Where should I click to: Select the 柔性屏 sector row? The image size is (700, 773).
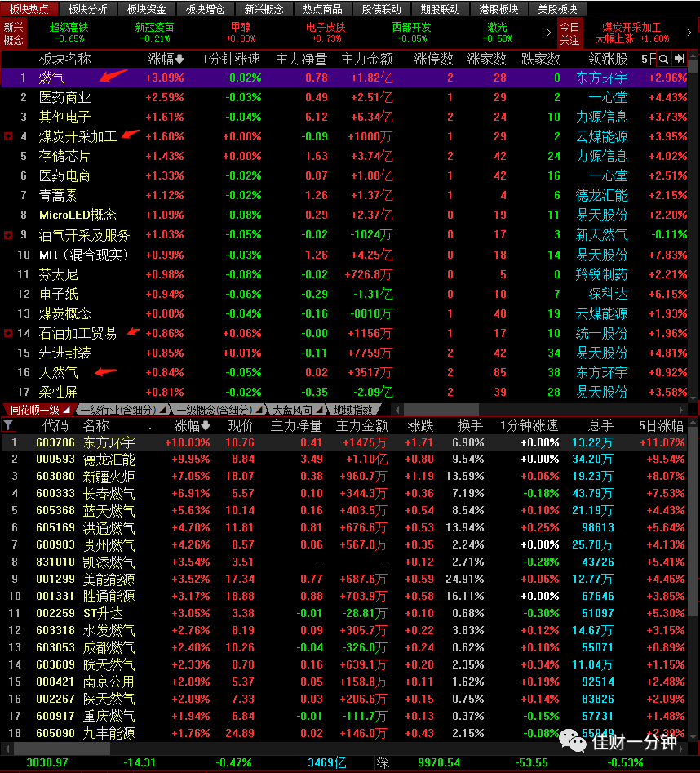pos(345,392)
